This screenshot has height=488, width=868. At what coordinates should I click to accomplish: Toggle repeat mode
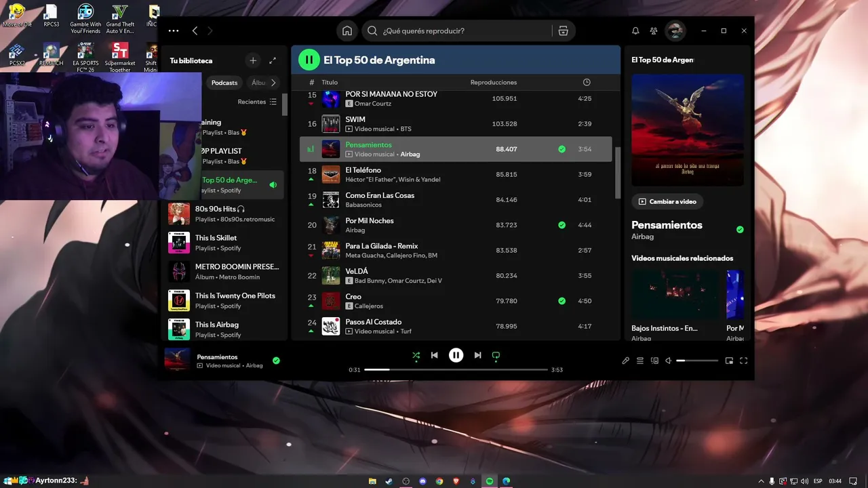[x=496, y=355]
